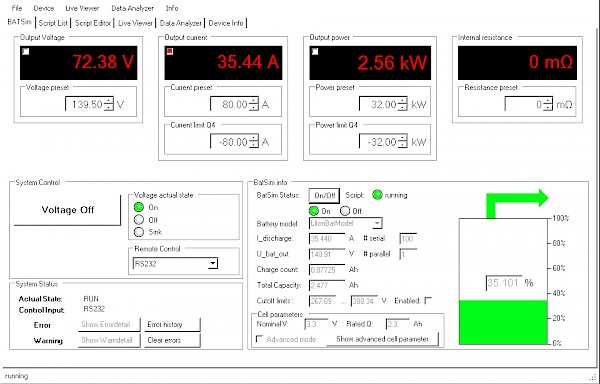The width and height of the screenshot is (600, 384).
Task: Enable the Cutoff limits checkbox
Action: 428,301
